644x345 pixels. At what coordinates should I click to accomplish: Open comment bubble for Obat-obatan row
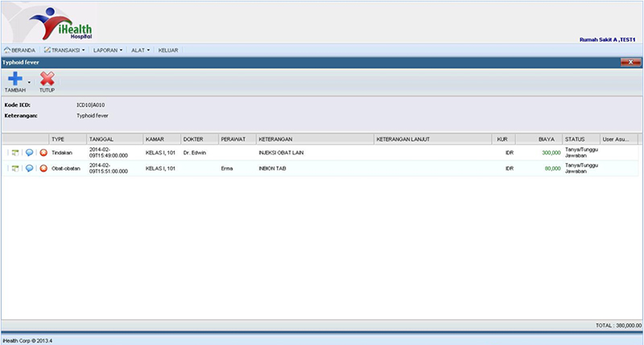29,168
